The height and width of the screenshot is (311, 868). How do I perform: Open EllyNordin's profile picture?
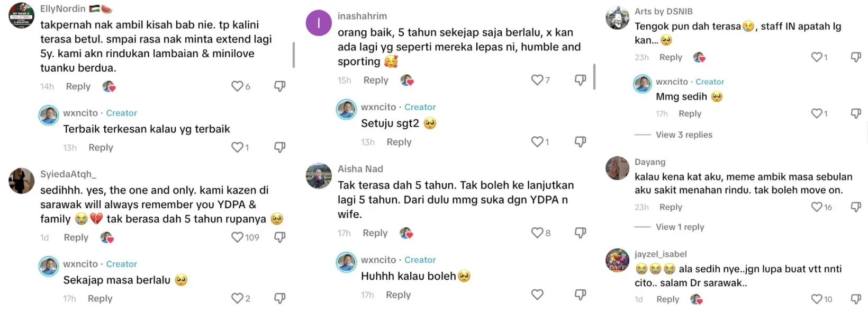point(22,15)
